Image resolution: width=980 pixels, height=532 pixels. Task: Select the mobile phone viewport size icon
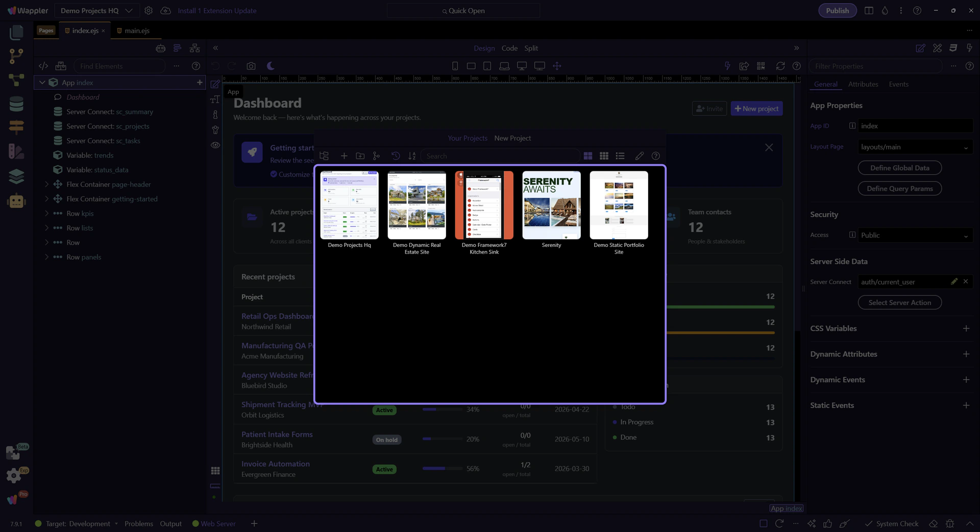pyautogui.click(x=455, y=66)
